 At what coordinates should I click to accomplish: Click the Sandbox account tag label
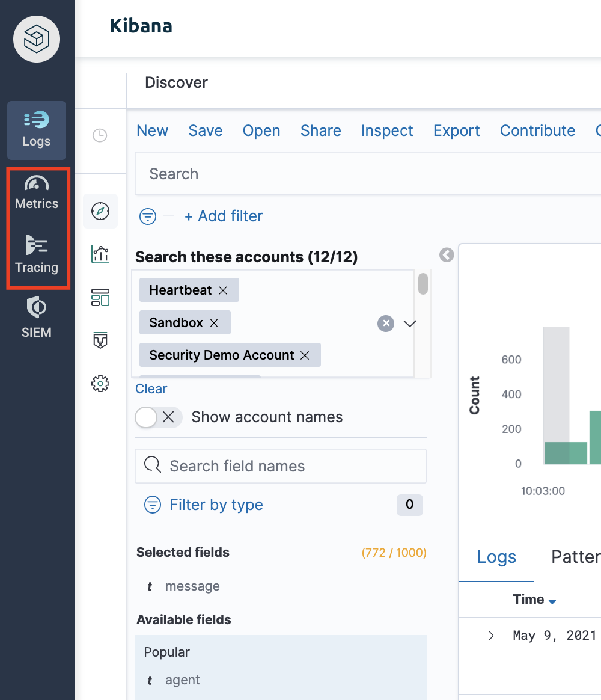point(176,323)
